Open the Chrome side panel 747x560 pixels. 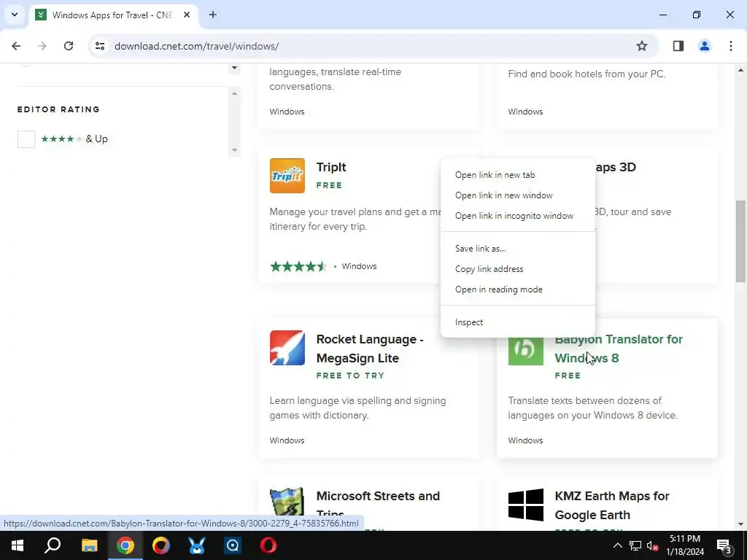[678, 46]
